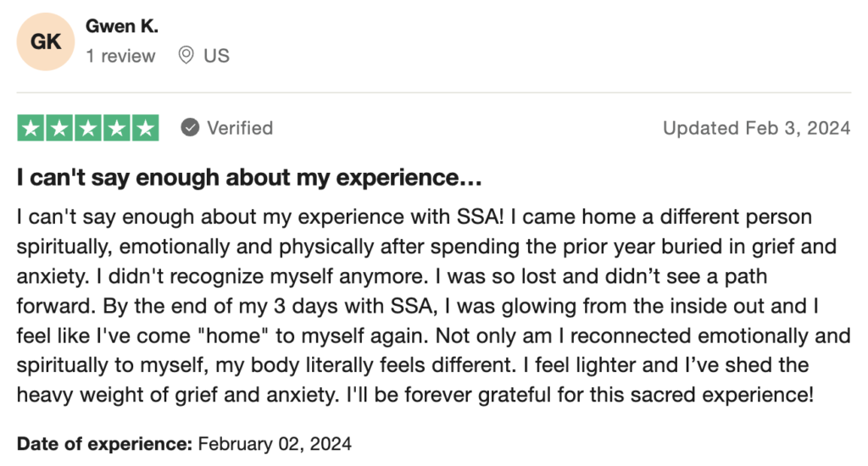Screen dimensions: 868x466
Task: Open reviewer name Gwen K.
Action: (x=122, y=26)
